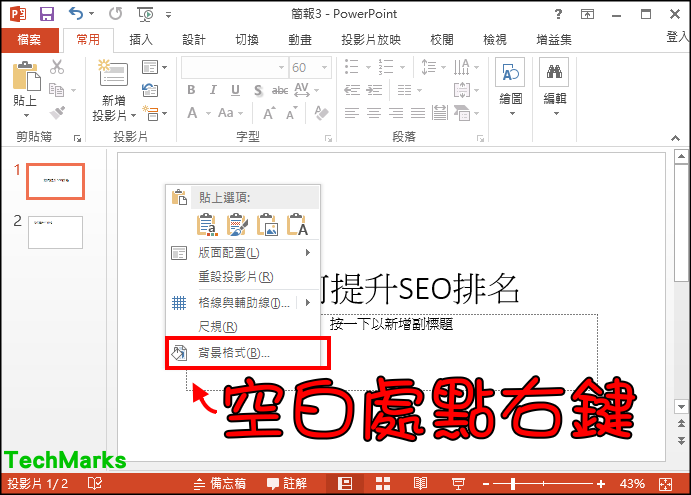Image resolution: width=691 pixels, height=495 pixels.
Task: Click zoom slider handle in status bar
Action: click(513, 484)
